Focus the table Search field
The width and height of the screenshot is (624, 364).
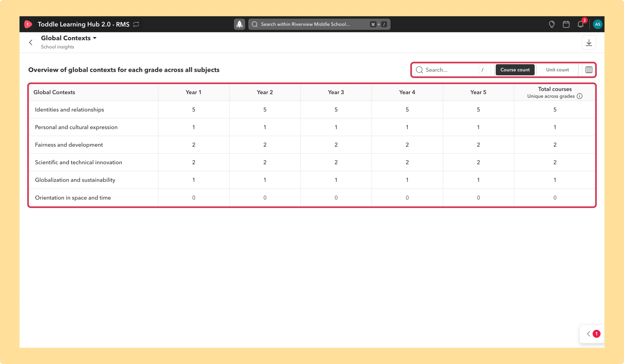point(451,70)
